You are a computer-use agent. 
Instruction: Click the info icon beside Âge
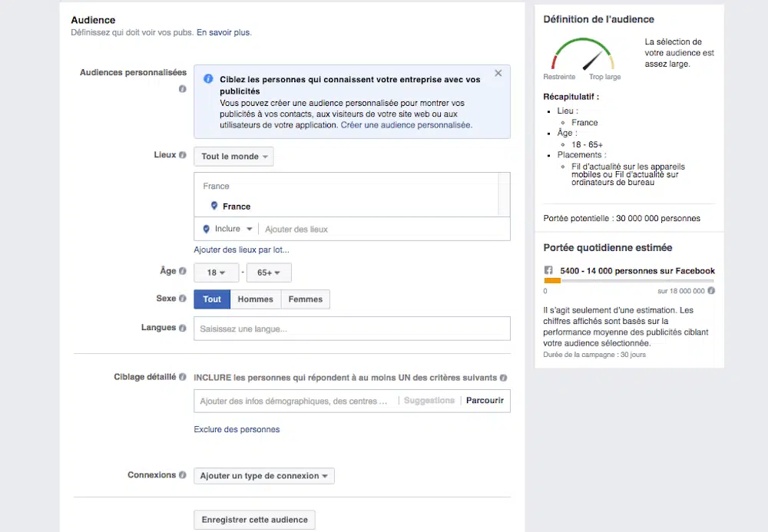click(x=183, y=271)
